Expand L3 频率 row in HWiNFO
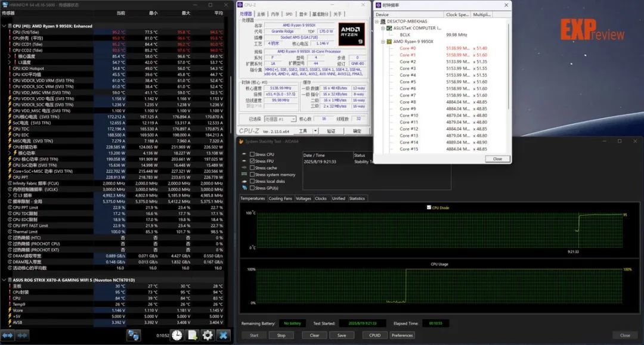Screen dimensions: 644x345 (10, 195)
